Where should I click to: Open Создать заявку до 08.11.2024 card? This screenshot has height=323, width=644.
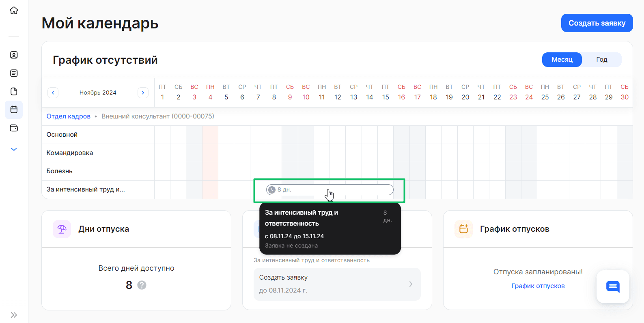pyautogui.click(x=337, y=284)
